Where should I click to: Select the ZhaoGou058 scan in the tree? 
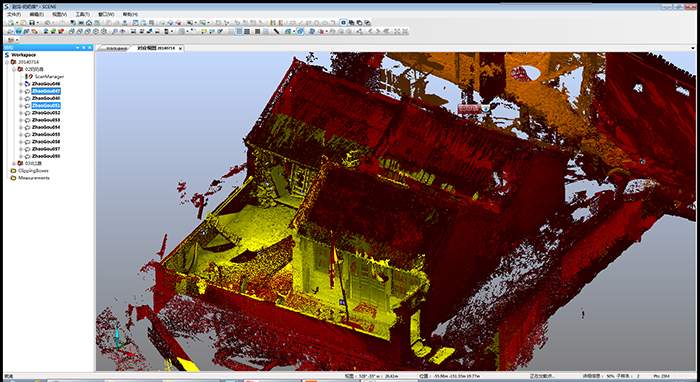tap(46, 156)
